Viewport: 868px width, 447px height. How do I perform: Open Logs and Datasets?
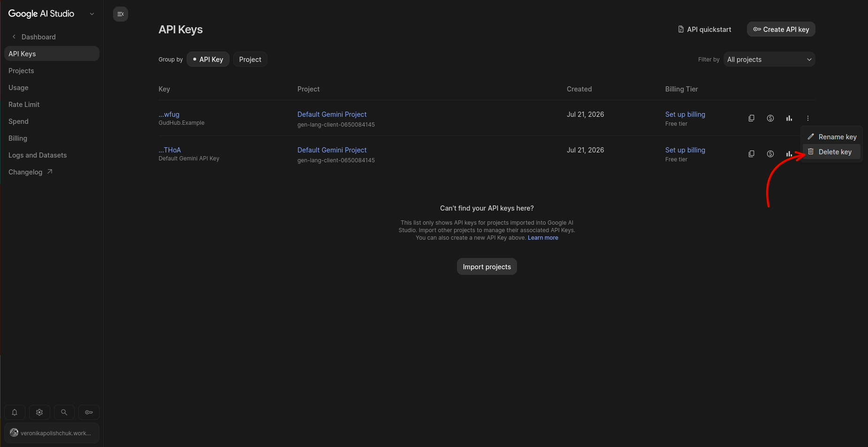pyautogui.click(x=38, y=155)
